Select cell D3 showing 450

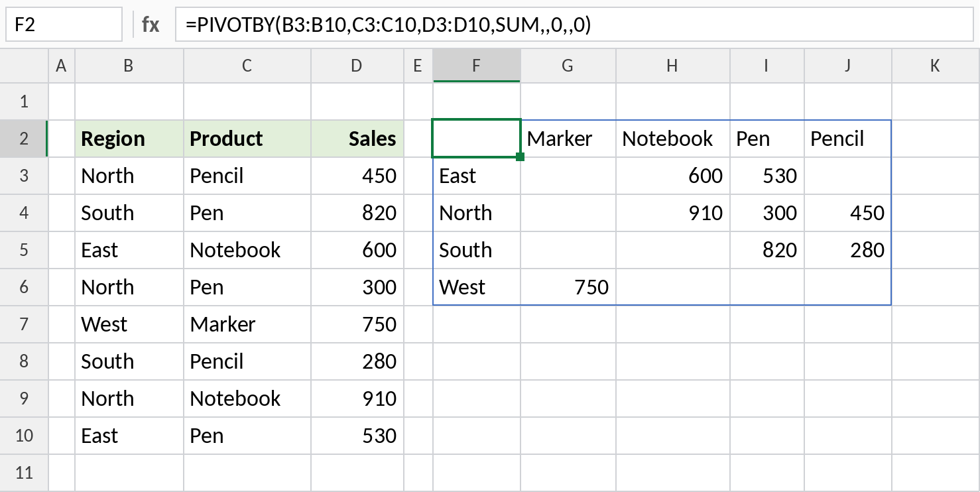tap(357, 176)
